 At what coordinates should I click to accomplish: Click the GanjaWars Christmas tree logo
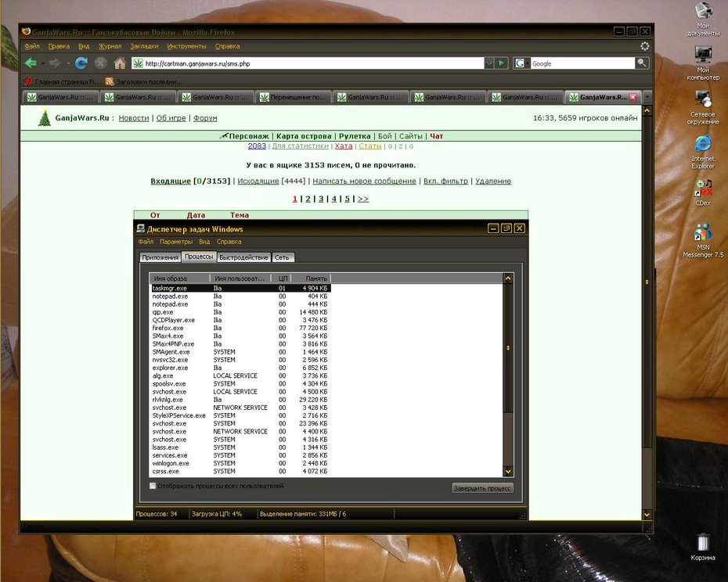[44, 118]
